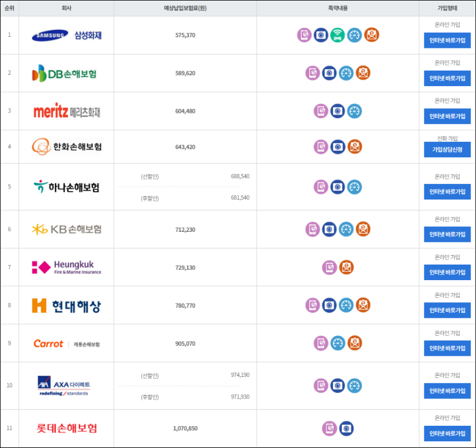Click the 하나손해보험 선할인 amount 688,540
The image size is (476, 448).
coord(240,176)
